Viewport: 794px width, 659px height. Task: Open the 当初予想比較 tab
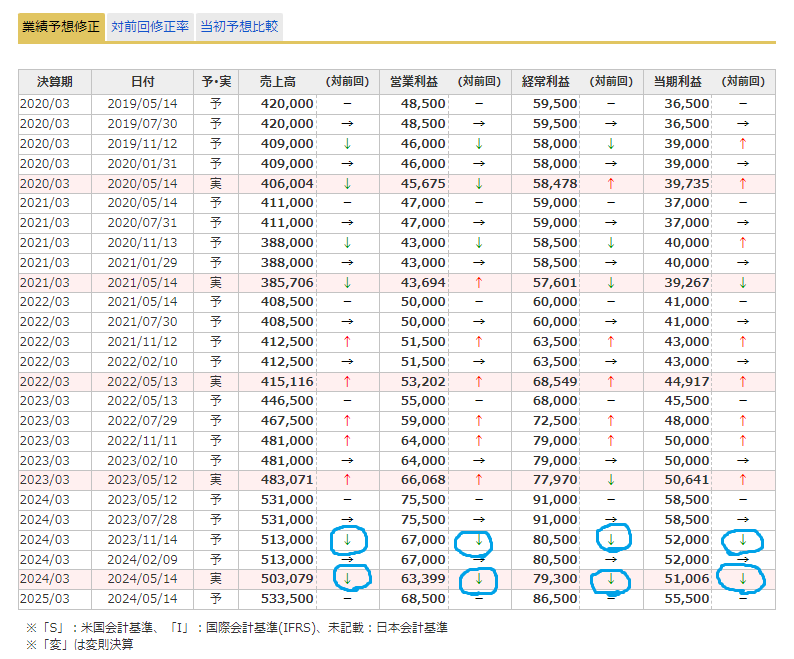(x=239, y=27)
